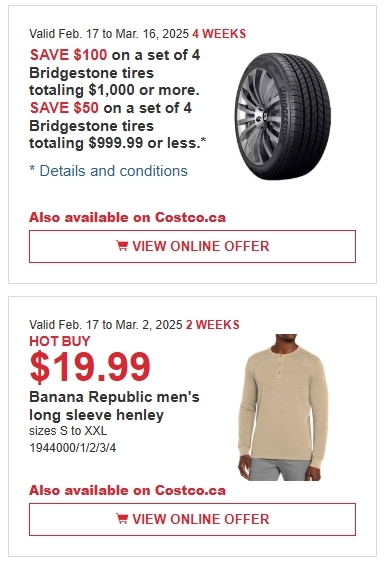Click the 4 WEEKS validity label
The height and width of the screenshot is (564, 385).
click(219, 34)
